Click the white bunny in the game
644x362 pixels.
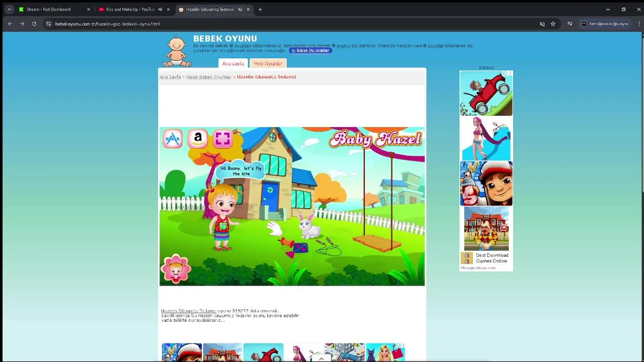[309, 226]
